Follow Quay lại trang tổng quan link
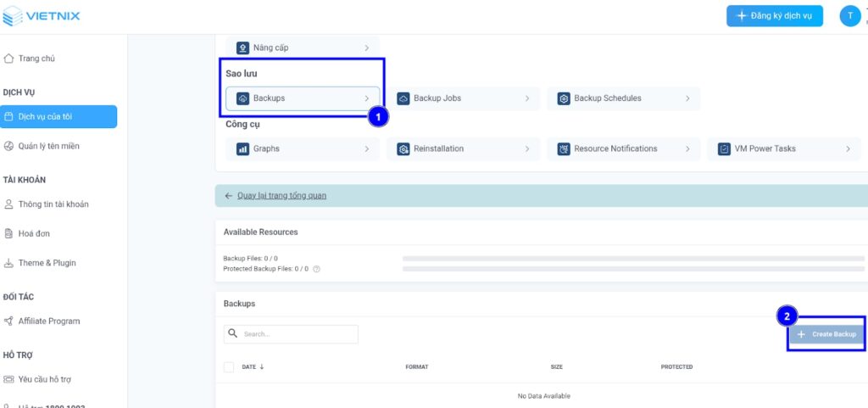Screen dimensions: 868x408 [x=281, y=196]
